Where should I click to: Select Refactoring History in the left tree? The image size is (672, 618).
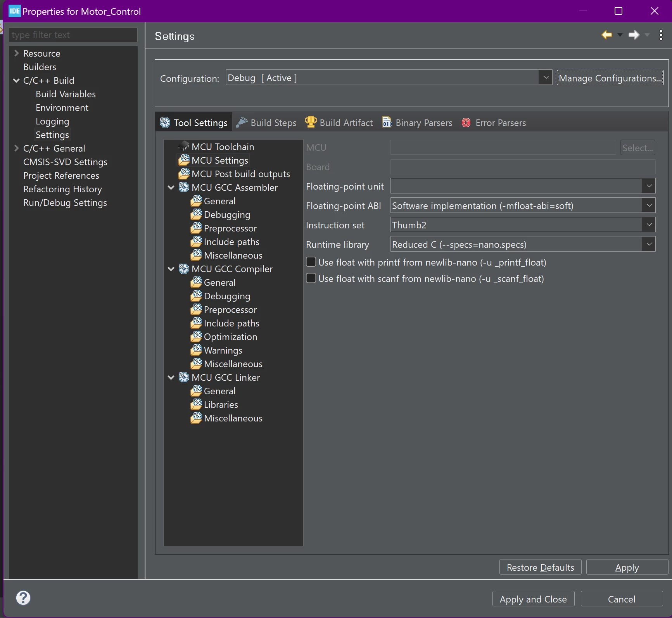click(x=62, y=189)
